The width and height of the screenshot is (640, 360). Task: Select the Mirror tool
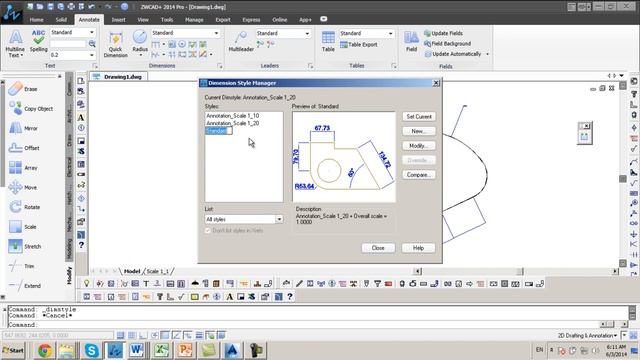tap(23, 128)
